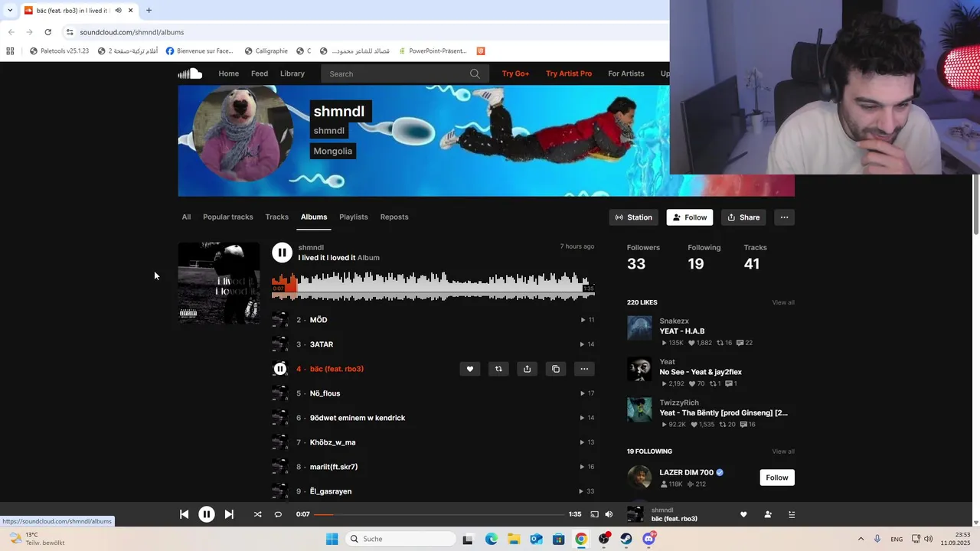Open more options for track bāc (feat. rbo3)
The width and height of the screenshot is (980, 551).
[x=584, y=369]
